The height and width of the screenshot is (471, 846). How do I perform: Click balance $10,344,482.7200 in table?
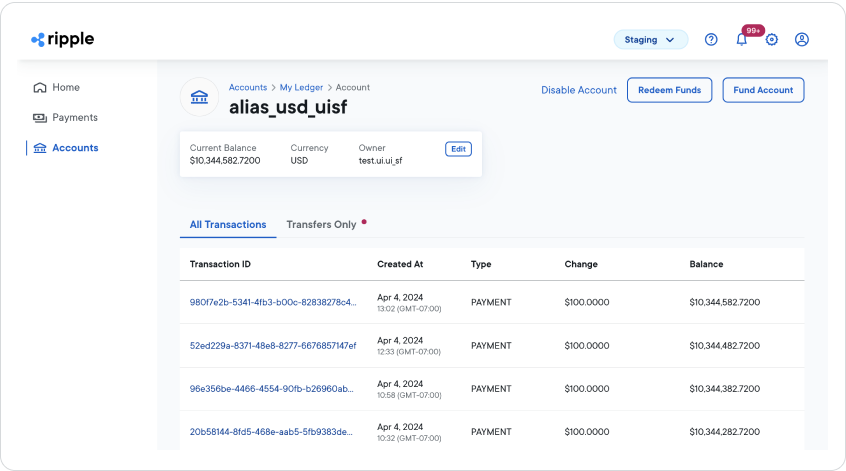click(725, 345)
